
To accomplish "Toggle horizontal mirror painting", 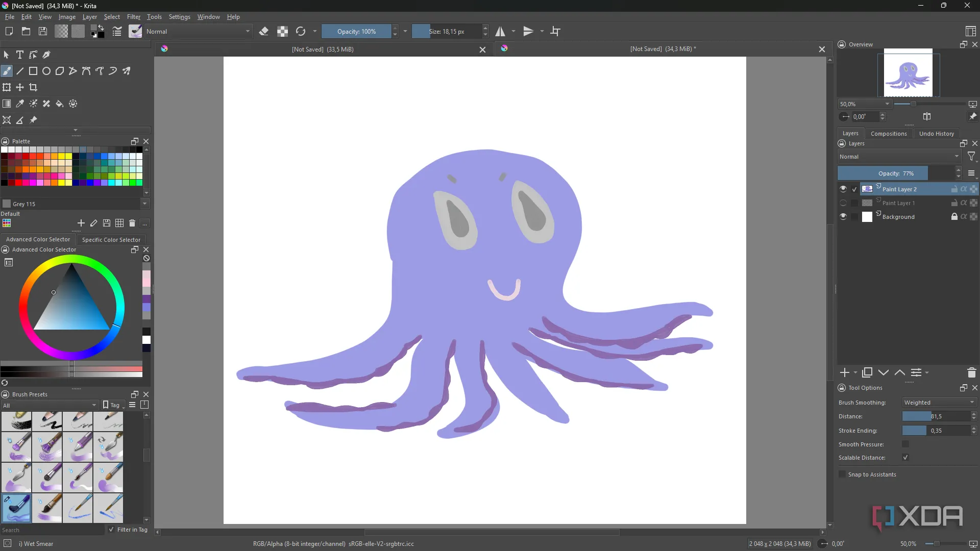I will [x=500, y=31].
